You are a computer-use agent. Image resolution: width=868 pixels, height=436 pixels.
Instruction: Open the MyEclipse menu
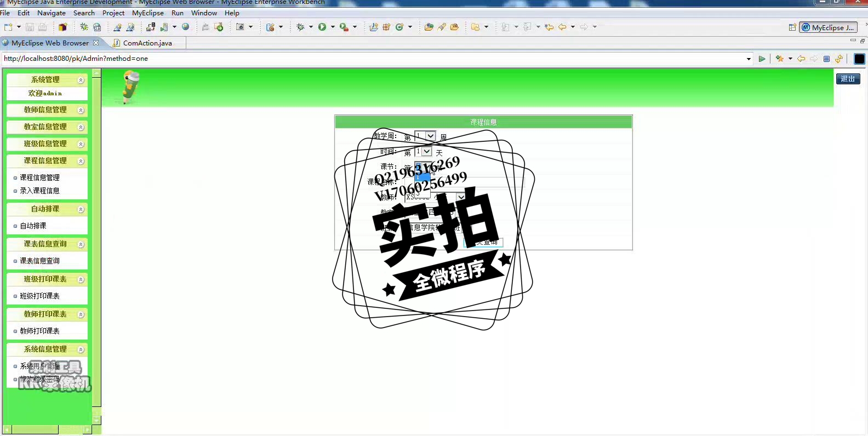(148, 13)
